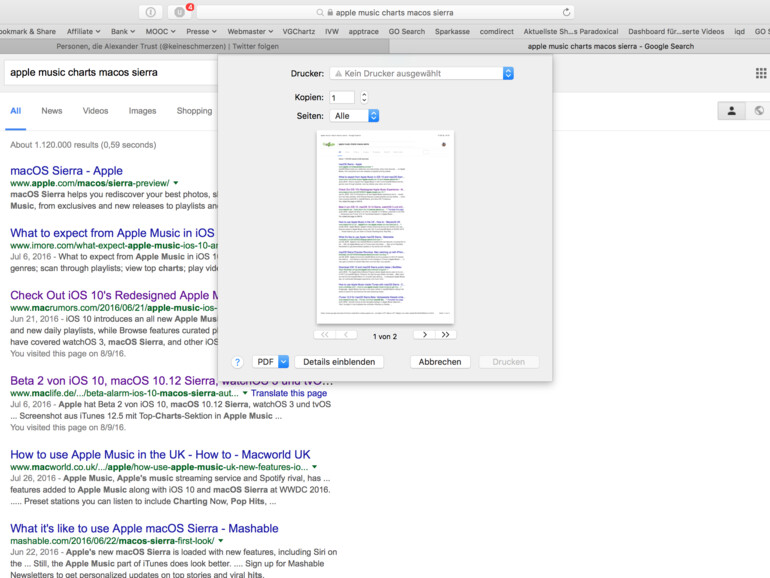
Task: Click Translate this page link
Action: 289,393
